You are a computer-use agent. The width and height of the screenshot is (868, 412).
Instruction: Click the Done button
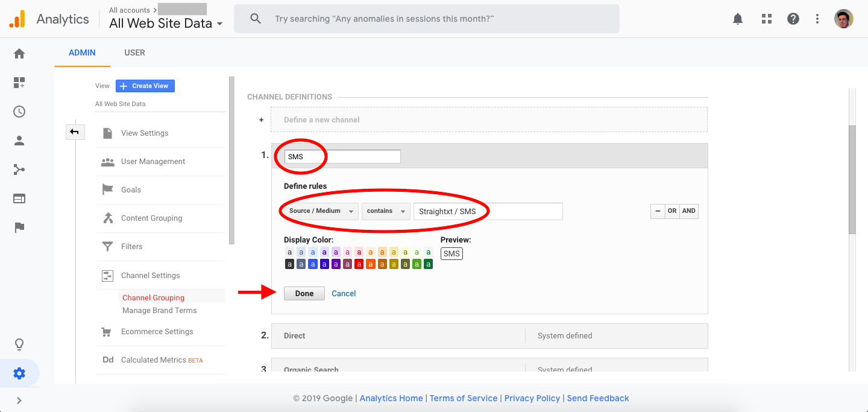click(x=304, y=293)
